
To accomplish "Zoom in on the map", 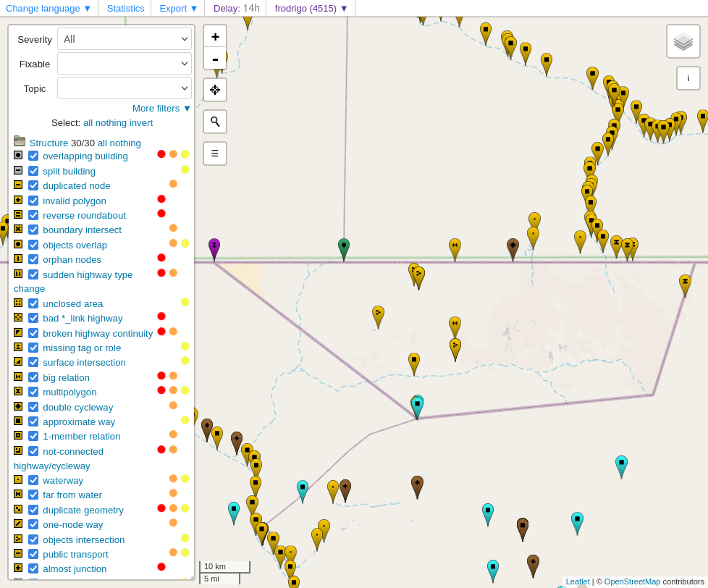I will click(214, 35).
